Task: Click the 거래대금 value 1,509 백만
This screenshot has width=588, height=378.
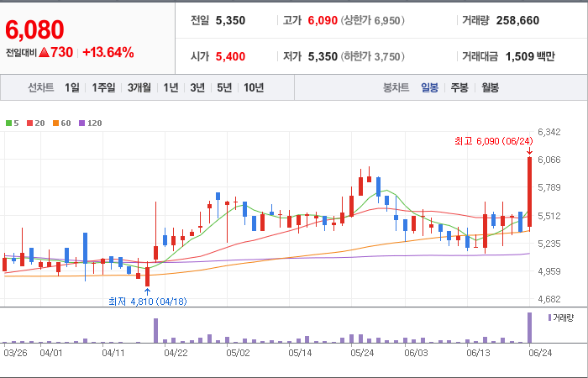Action: click(x=530, y=56)
